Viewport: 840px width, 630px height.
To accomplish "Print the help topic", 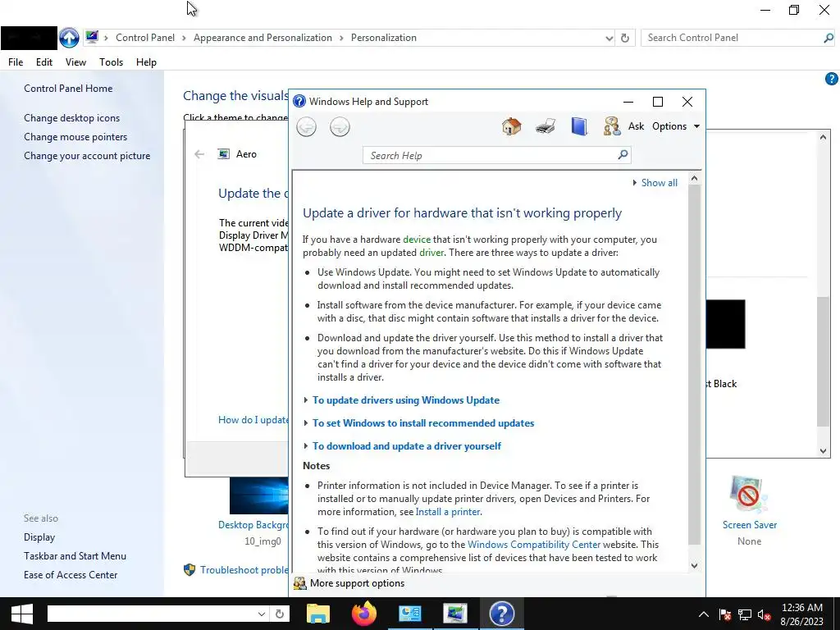I will coord(546,126).
